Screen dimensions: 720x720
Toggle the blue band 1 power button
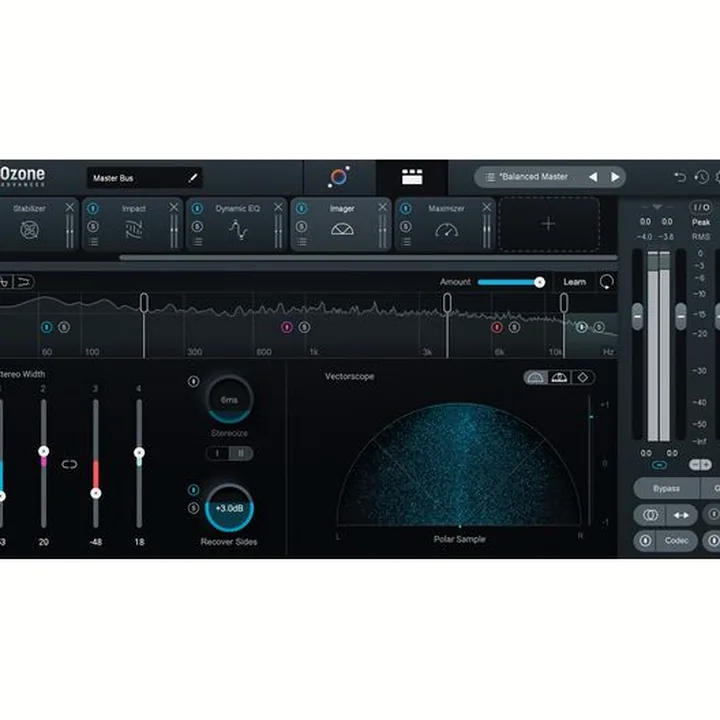(46, 327)
